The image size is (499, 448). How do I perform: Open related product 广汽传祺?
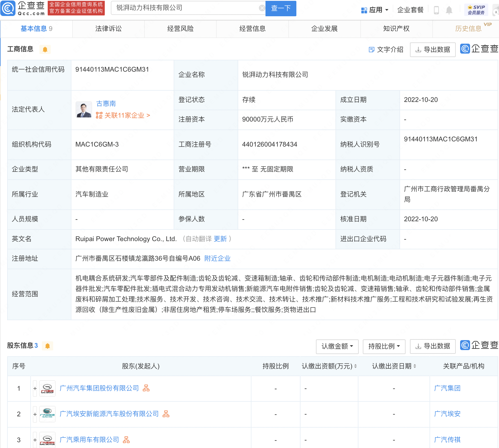point(447,440)
